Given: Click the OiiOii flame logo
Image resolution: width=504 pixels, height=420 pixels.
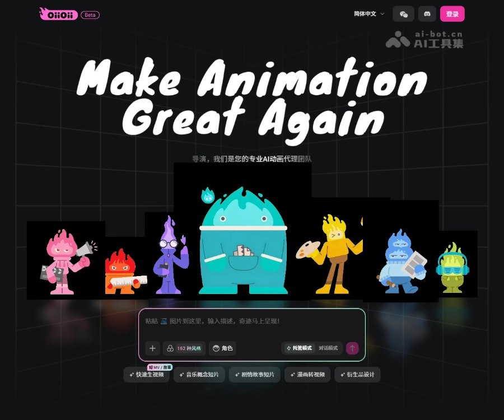Looking at the screenshot, I should 58,14.
